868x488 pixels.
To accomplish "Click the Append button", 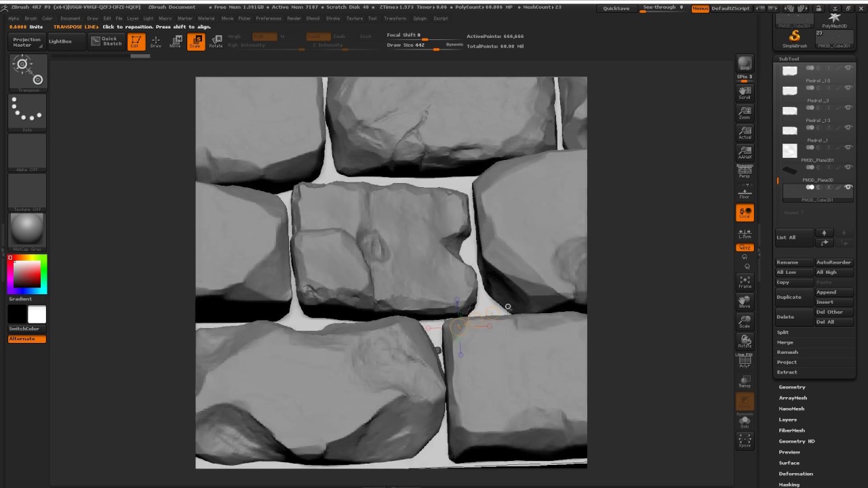I will pyautogui.click(x=834, y=292).
